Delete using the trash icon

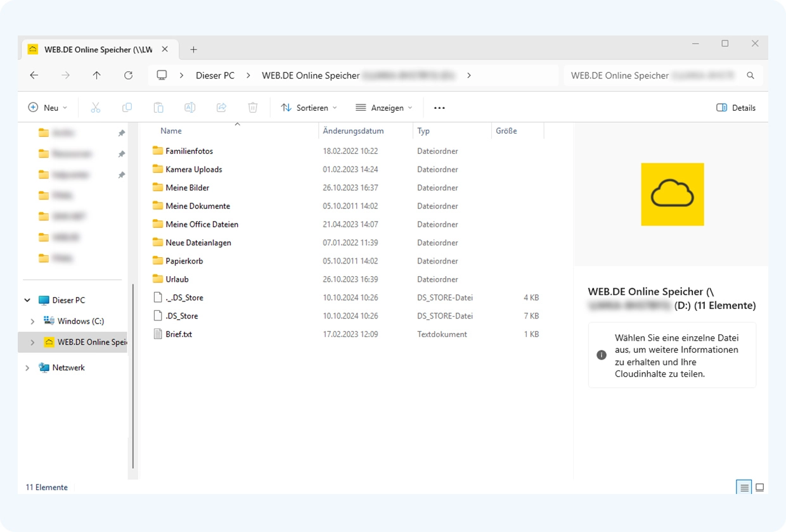(253, 107)
